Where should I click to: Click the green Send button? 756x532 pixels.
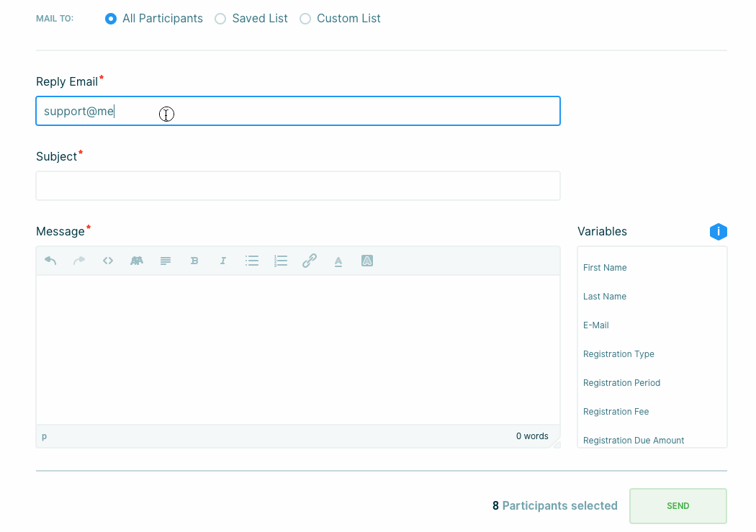(x=678, y=506)
